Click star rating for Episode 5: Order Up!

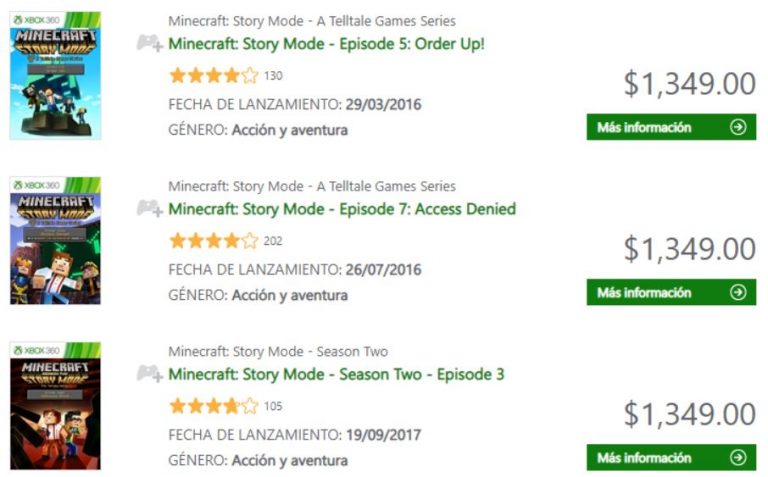(213, 75)
